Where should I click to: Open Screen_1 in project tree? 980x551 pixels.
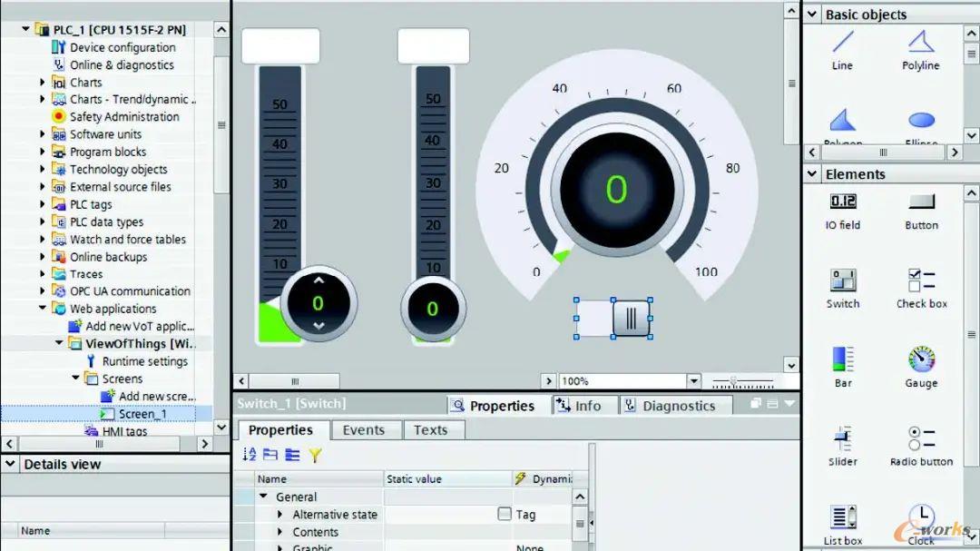point(142,414)
